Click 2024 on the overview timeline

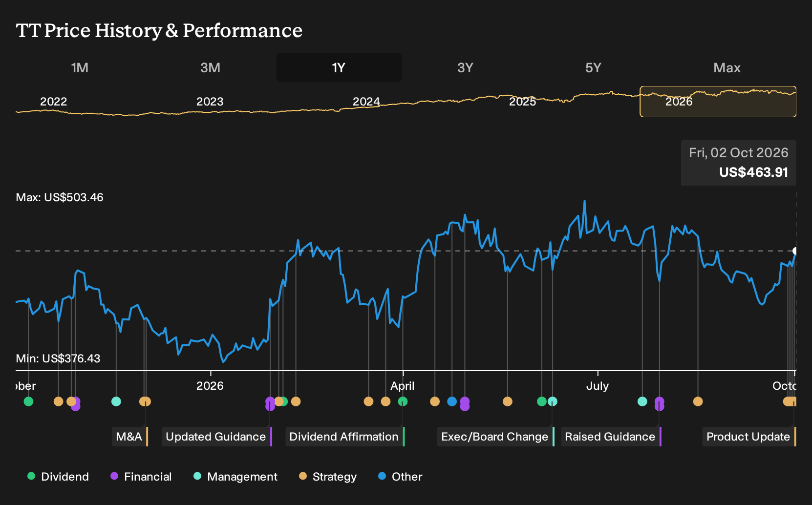pos(366,102)
